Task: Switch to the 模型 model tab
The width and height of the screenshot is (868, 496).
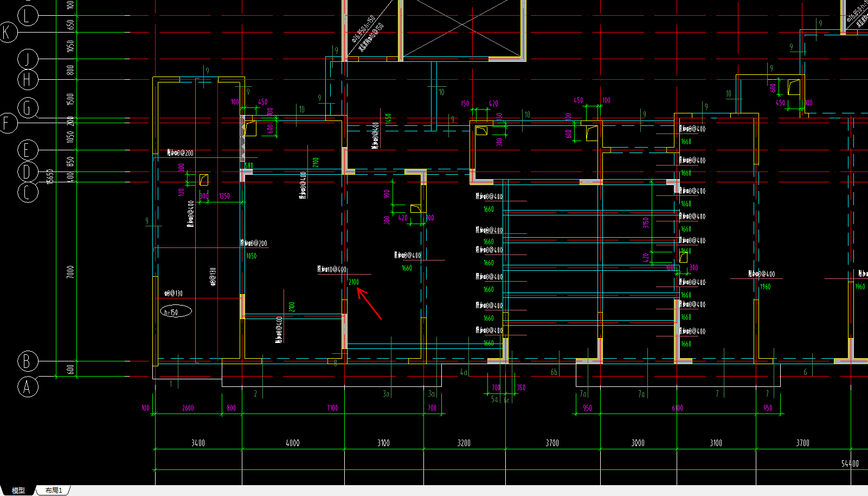Action: point(18,490)
